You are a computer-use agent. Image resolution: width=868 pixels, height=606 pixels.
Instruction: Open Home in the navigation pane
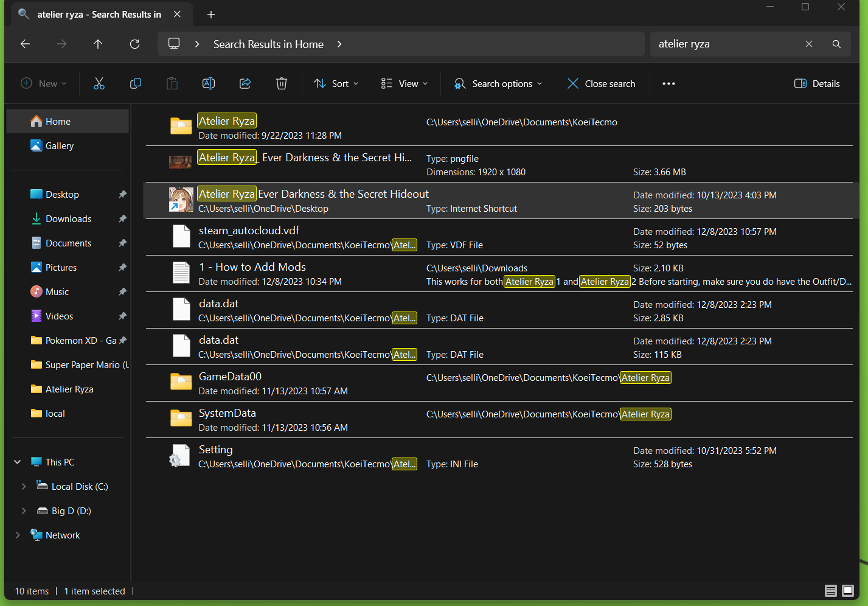(68, 122)
